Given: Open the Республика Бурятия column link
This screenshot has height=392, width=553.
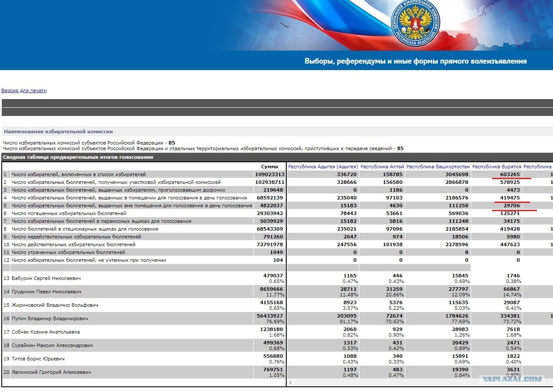Looking at the screenshot, I should point(496,167).
